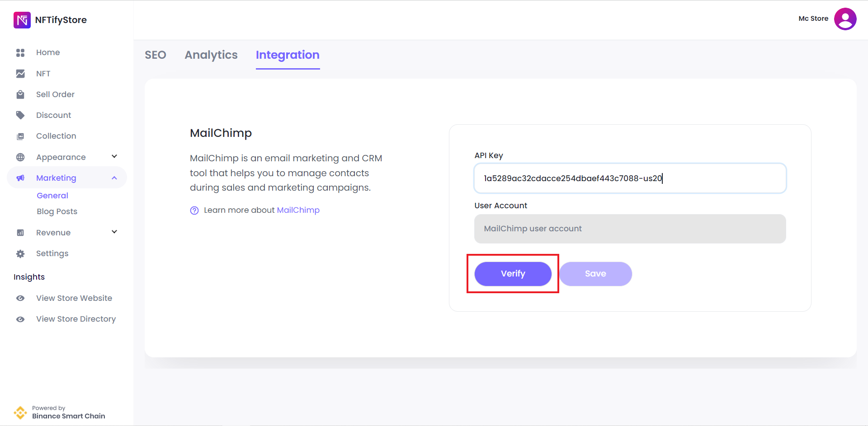
Task: Go to Discount page
Action: click(x=54, y=115)
